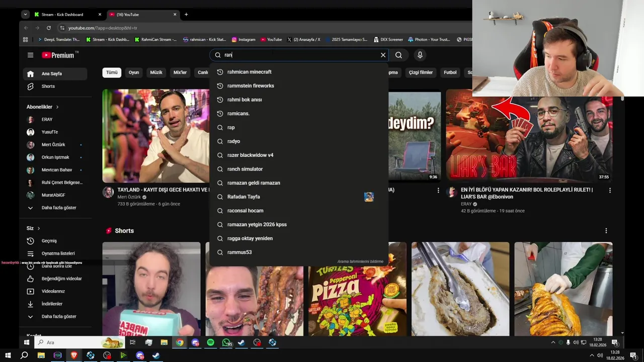Select the Müzik filter chip

click(x=156, y=72)
